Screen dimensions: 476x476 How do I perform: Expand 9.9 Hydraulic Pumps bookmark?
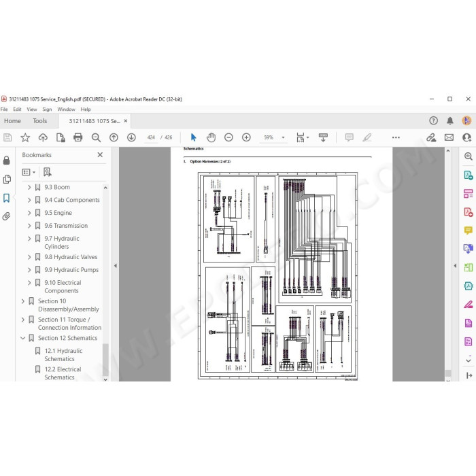click(29, 270)
